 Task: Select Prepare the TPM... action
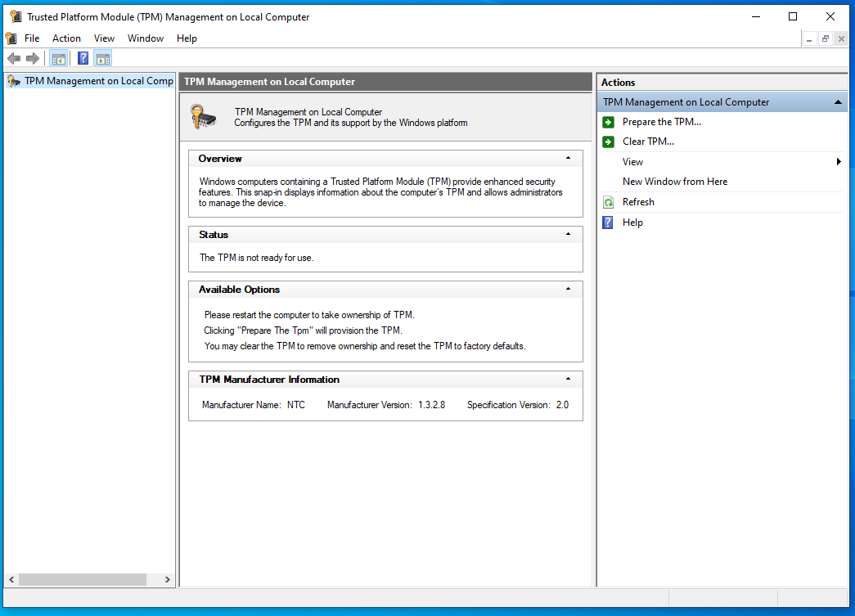[661, 122]
